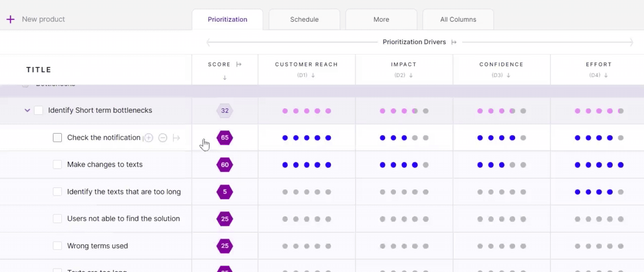This screenshot has height=272, width=644.
Task: Set Confidence first dot for Identify the texts that are too long
Action: [480, 192]
